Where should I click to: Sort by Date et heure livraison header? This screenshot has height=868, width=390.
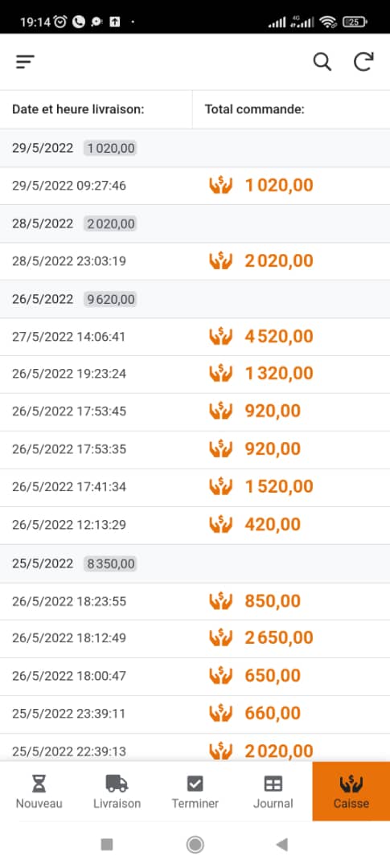pos(78,109)
